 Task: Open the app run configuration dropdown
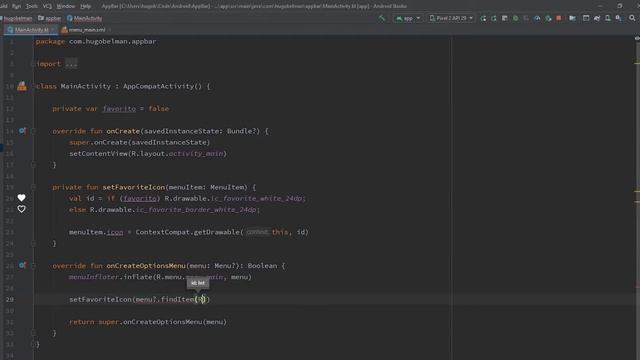pyautogui.click(x=407, y=18)
